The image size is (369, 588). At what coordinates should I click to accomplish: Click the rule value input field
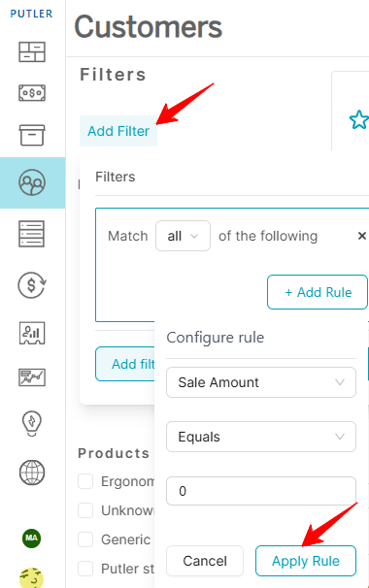pos(261,491)
